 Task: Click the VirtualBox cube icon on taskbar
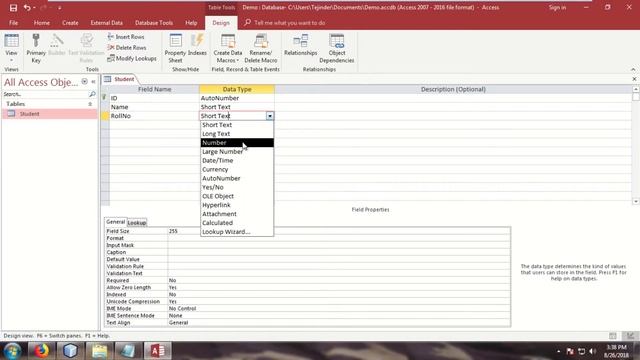point(70,351)
